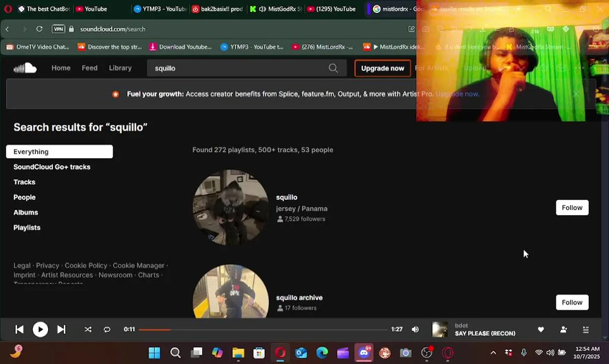The height and width of the screenshot is (364, 609).
Task: Click the squillo archive avatar
Action: pos(231,291)
